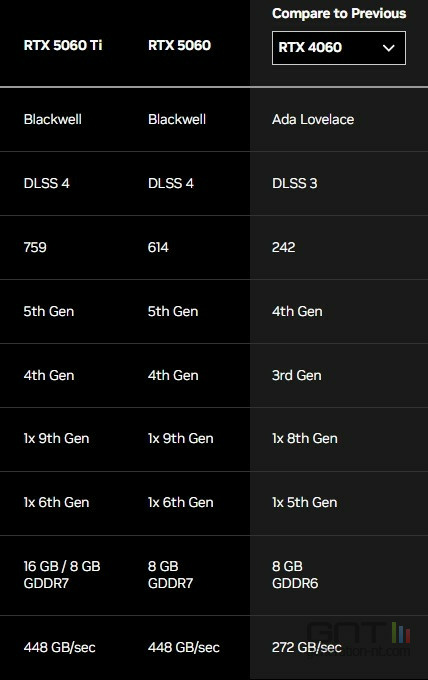Select the RTX 5060 Ti column header
This screenshot has height=680, width=428.
[63, 45]
